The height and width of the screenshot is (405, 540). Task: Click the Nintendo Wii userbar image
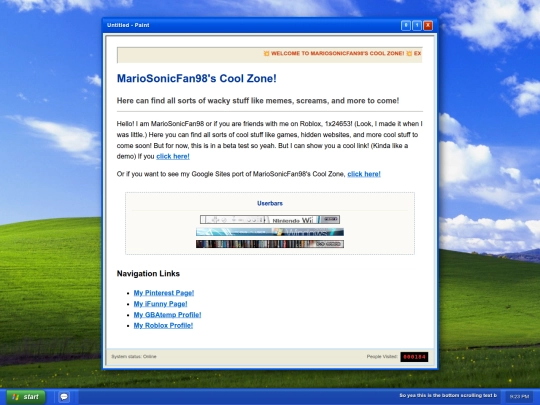(270, 219)
